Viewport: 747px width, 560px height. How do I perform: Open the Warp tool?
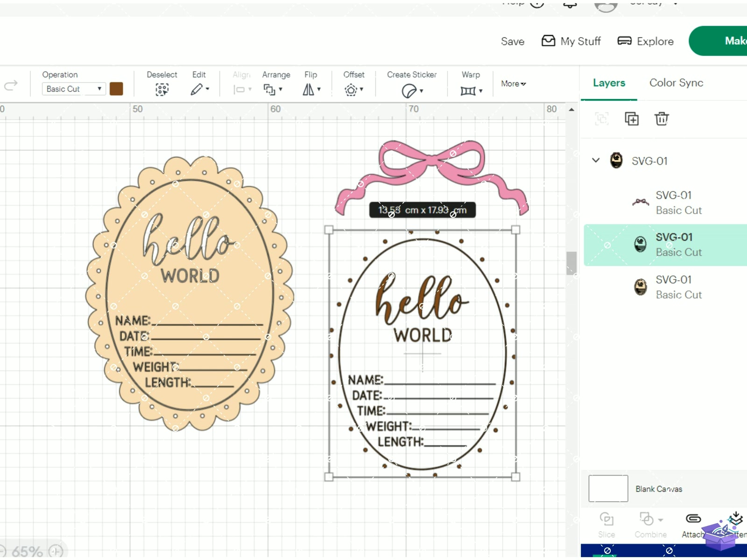[x=471, y=90]
